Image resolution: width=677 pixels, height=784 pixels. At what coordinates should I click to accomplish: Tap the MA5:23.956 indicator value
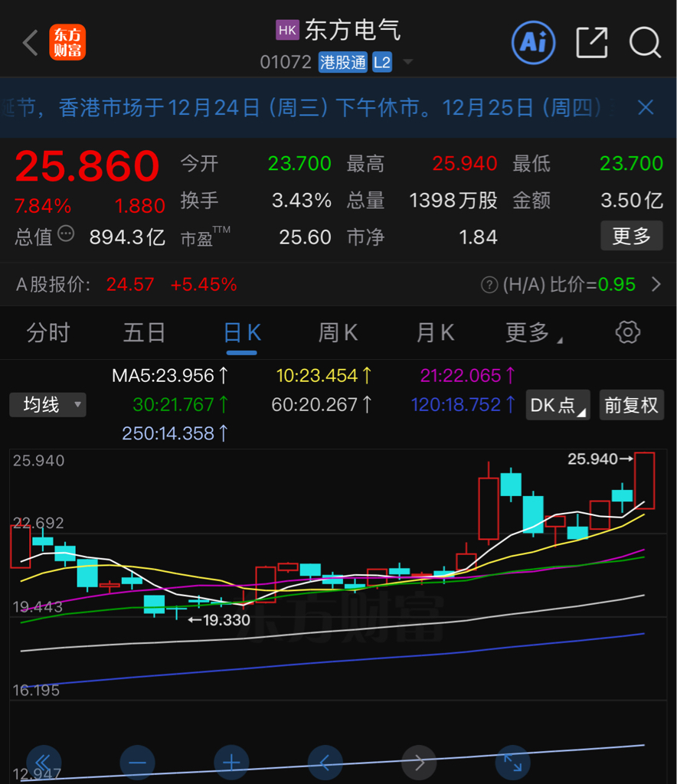pos(170,375)
